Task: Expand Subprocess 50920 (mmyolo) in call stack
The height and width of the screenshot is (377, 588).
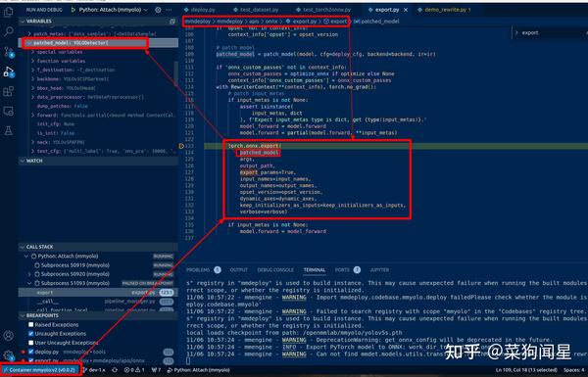Action: coord(30,274)
